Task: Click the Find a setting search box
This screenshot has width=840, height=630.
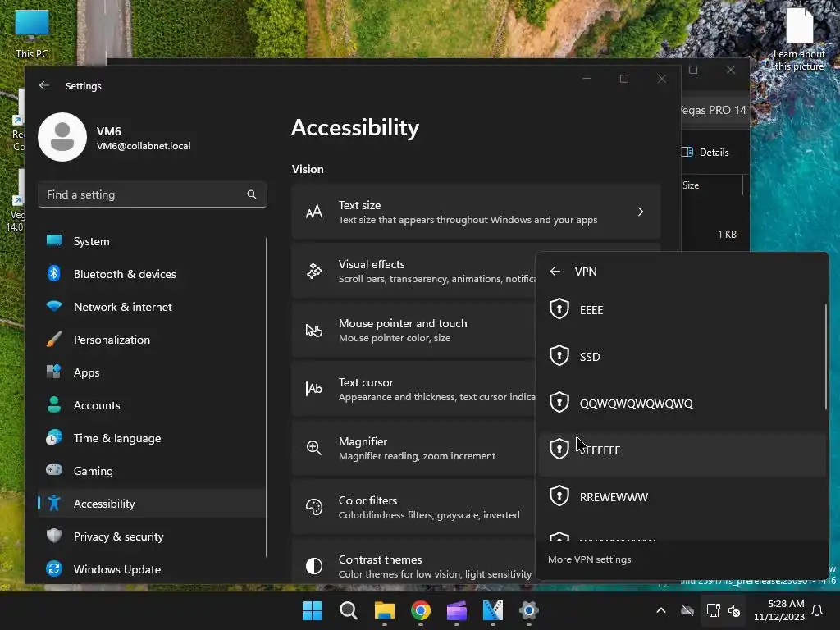Action: click(x=152, y=194)
